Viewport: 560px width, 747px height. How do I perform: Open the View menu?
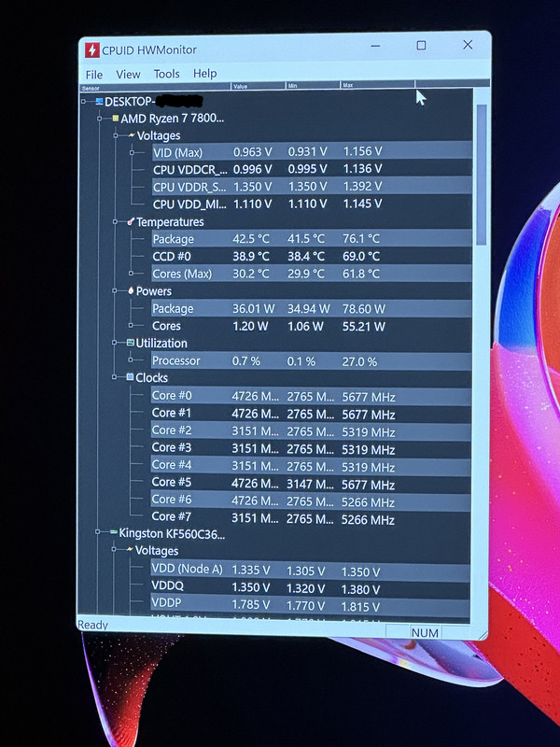pos(128,75)
